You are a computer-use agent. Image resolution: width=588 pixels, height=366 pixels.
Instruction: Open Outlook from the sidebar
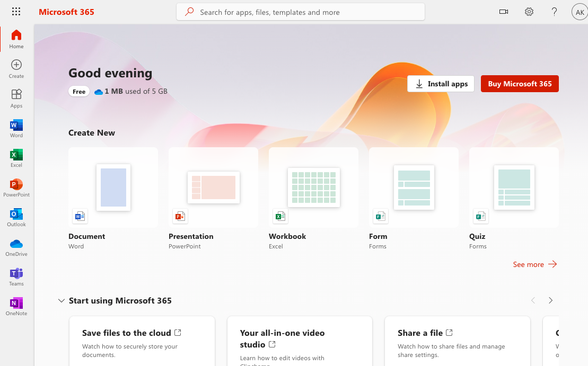tap(16, 217)
